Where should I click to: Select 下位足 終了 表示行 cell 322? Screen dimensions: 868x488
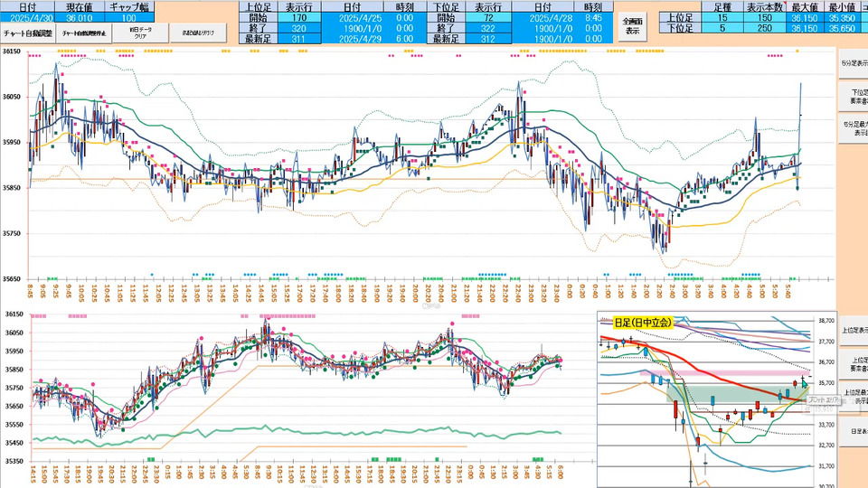[x=487, y=28]
